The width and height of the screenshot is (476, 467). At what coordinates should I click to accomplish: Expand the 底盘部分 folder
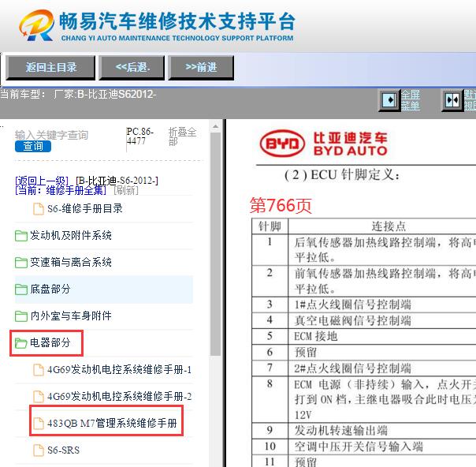pos(50,289)
